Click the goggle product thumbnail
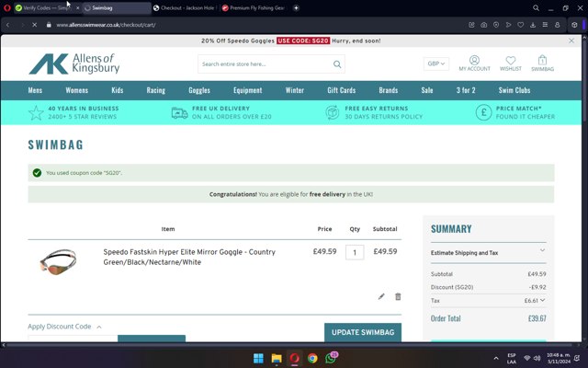The width and height of the screenshot is (588, 368). coord(58,261)
